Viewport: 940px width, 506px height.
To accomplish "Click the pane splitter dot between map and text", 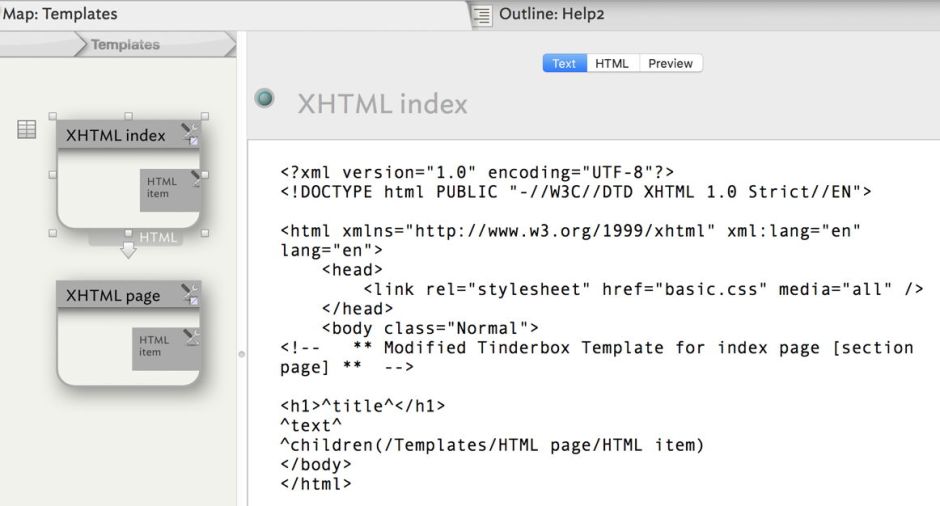I will click(240, 354).
